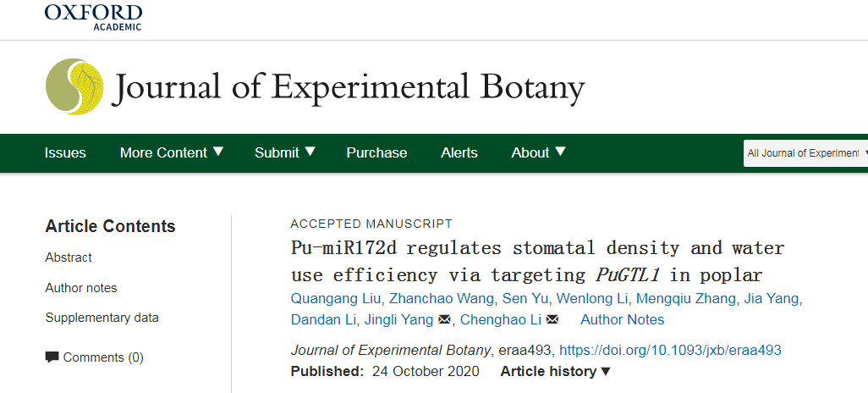The height and width of the screenshot is (393, 868).
Task: Open the Supplementary data section
Action: pyautogui.click(x=102, y=318)
